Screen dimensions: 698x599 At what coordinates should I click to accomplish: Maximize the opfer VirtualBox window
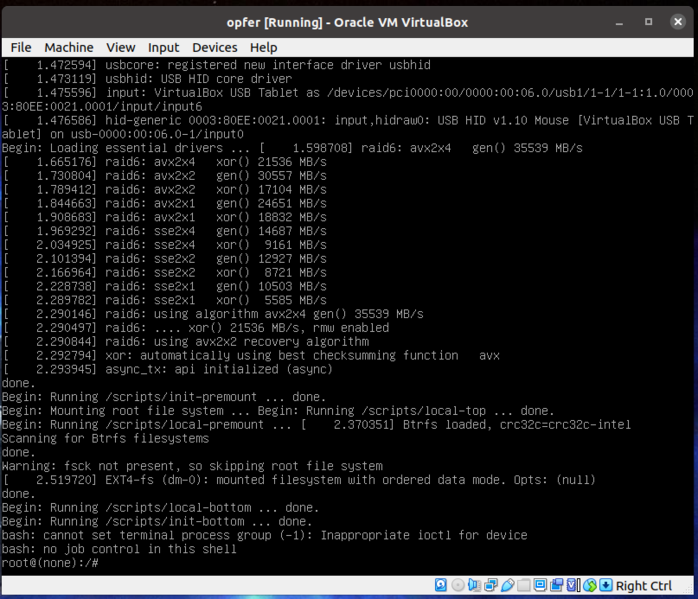[x=648, y=20]
